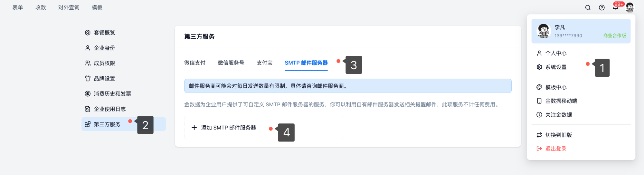Switch to the 微信支付 tab
Viewport: 644px width, 175px height.
[194, 63]
